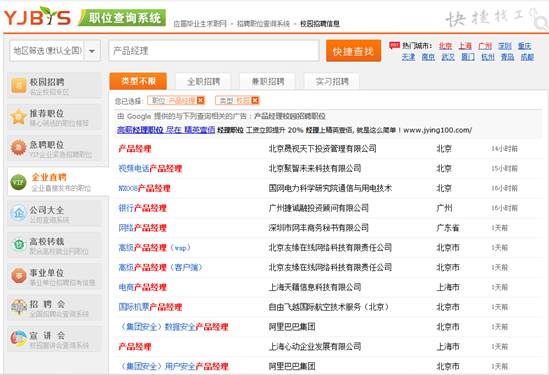Viewport: 549px width, 375px height.
Task: Click the 事业单位 sidebar icon
Action: coord(19,276)
